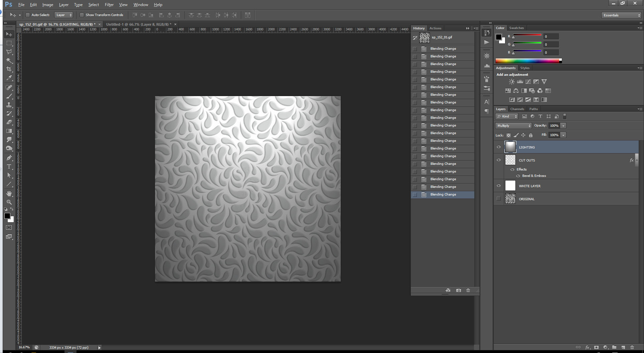This screenshot has width=644, height=353.
Task: Delete layer using trash icon in Layers panel
Action: pos(632,347)
